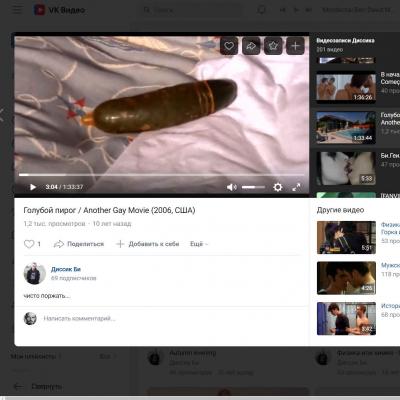This screenshot has width=400, height=400.
Task: Share the video via arrow overlay icon
Action: pyautogui.click(x=251, y=46)
